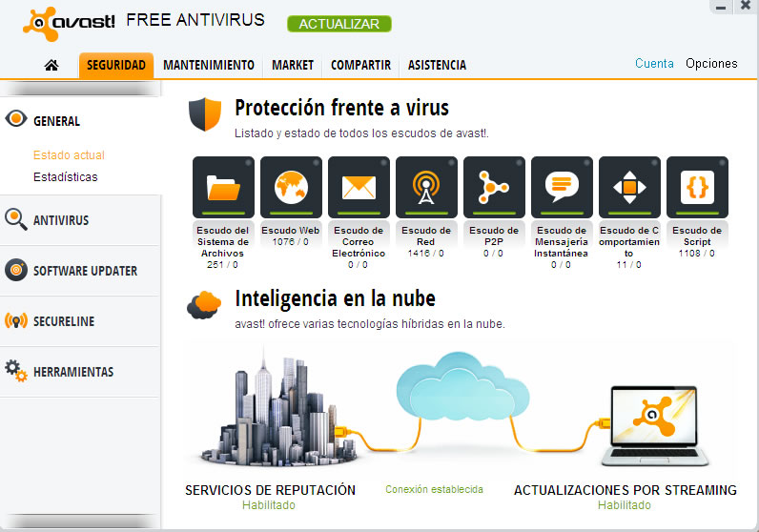
Task: Open the Compartir tab
Action: tap(360, 66)
